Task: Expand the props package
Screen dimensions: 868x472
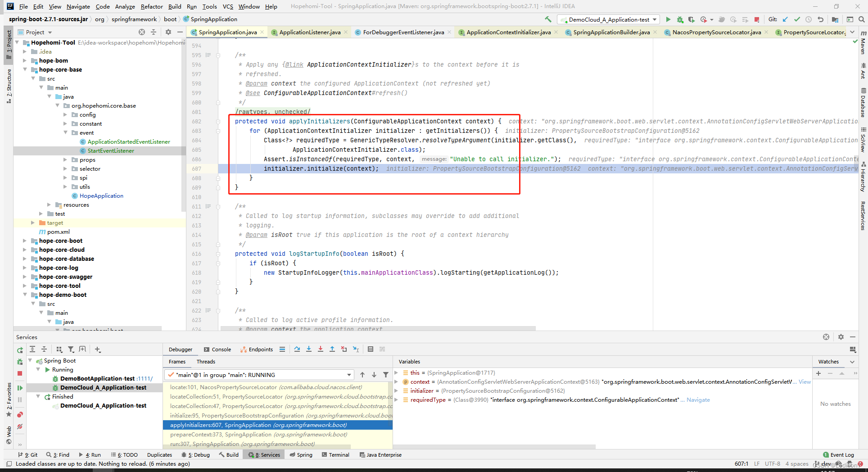Action: [65, 159]
